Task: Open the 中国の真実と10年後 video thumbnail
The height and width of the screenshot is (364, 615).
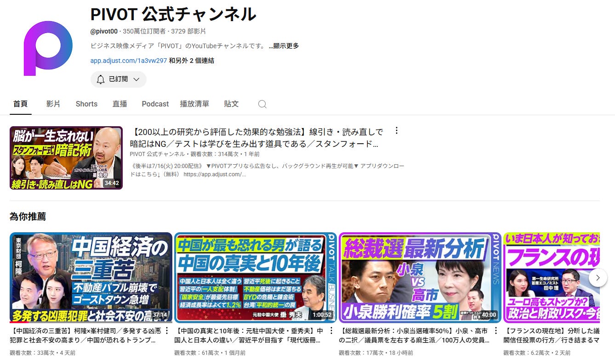Action: click(x=256, y=278)
